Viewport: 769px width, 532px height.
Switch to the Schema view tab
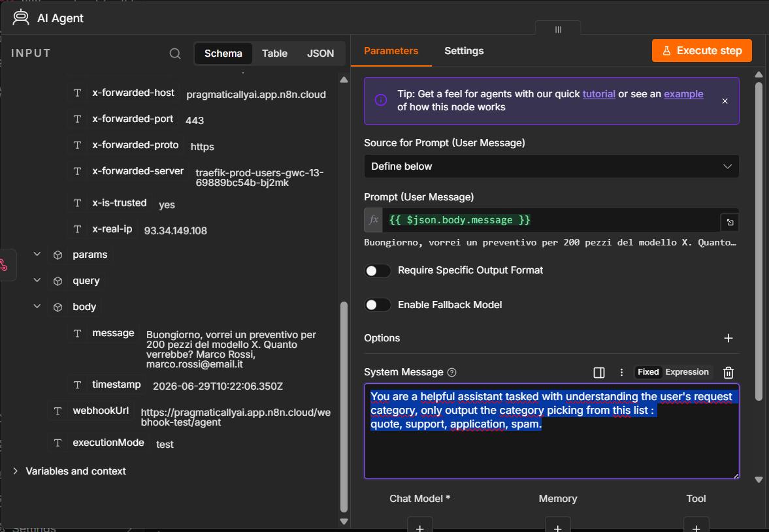(x=223, y=54)
